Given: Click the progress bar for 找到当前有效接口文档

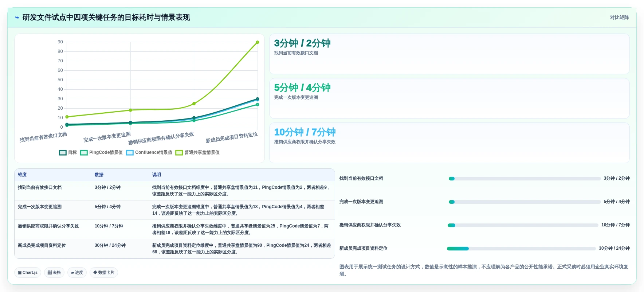Looking at the screenshot, I should tap(525, 179).
